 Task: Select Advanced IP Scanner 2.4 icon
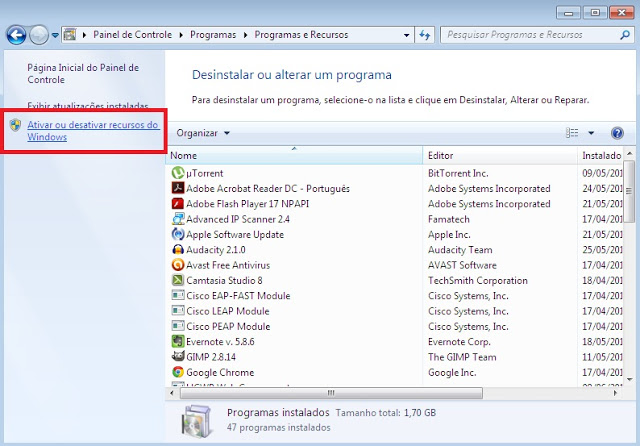pos(178,219)
